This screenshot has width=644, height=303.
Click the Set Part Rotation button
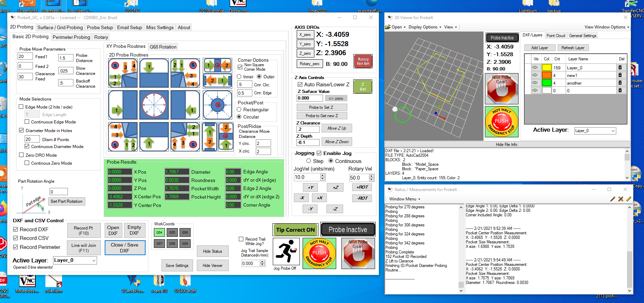[x=67, y=201]
